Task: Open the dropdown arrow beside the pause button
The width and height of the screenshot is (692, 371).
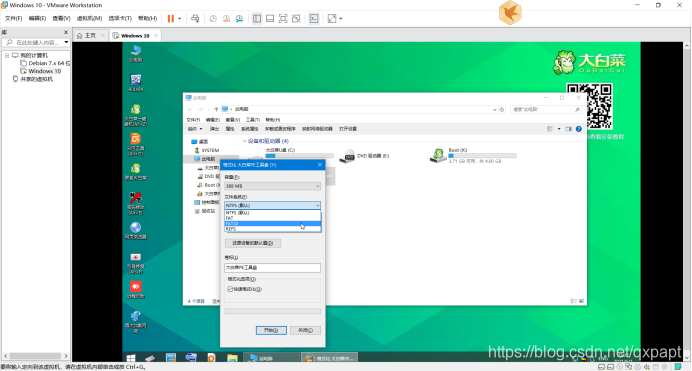Action: (179, 19)
